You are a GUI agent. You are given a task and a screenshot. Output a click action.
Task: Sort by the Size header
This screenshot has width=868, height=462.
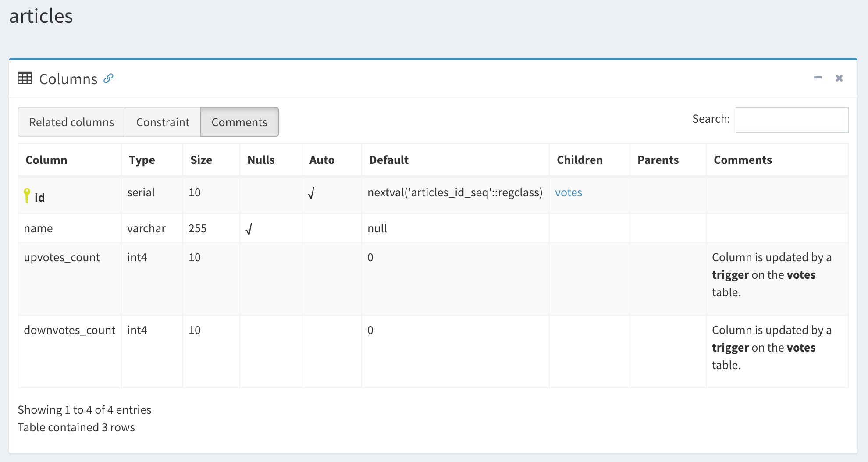point(211,160)
